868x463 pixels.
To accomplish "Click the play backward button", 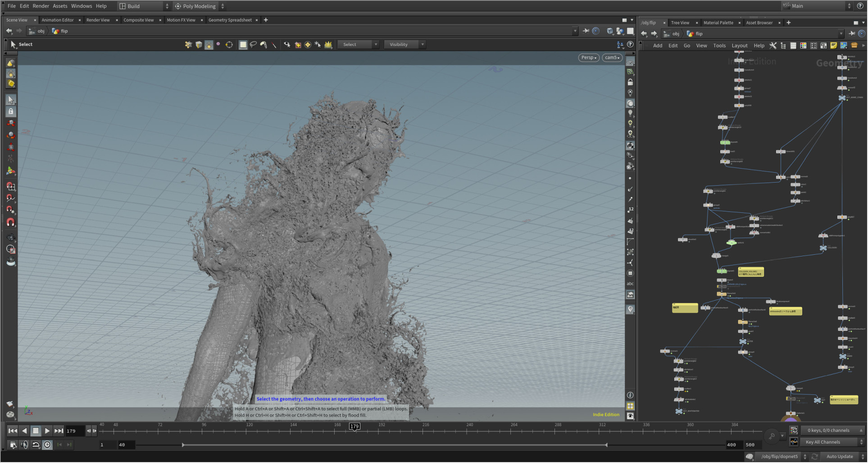I will click(24, 431).
